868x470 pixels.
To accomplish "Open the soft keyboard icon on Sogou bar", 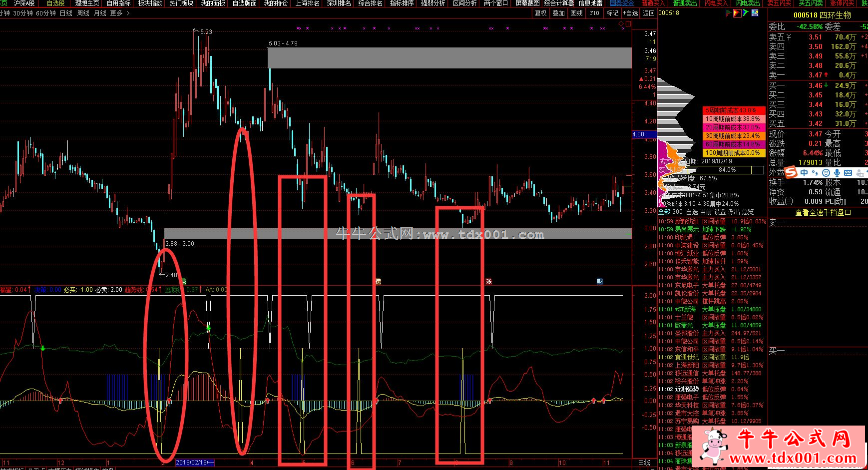I will pyautogui.click(x=848, y=173).
